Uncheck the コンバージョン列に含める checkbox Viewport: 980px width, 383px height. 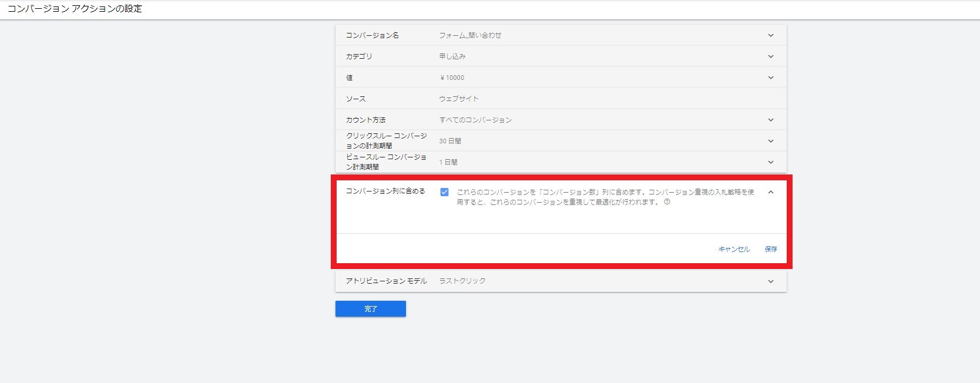[444, 192]
